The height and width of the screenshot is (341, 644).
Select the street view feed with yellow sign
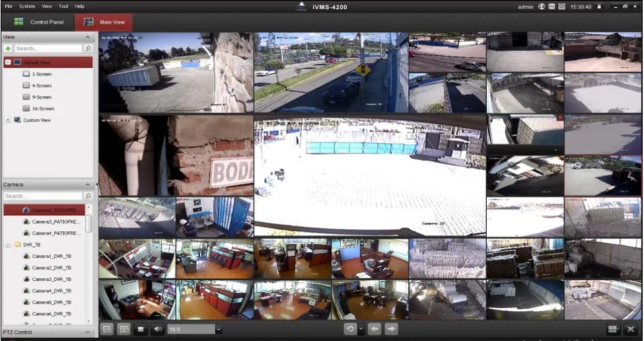click(331, 72)
